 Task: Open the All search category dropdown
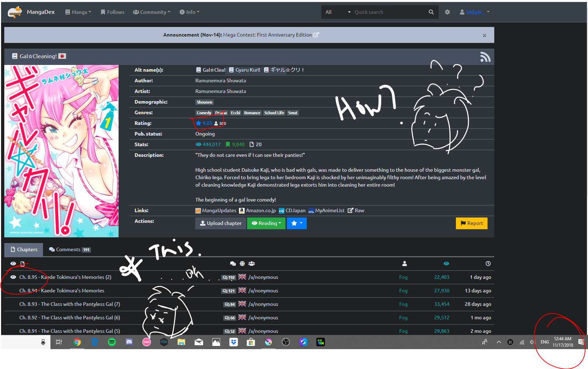(338, 12)
